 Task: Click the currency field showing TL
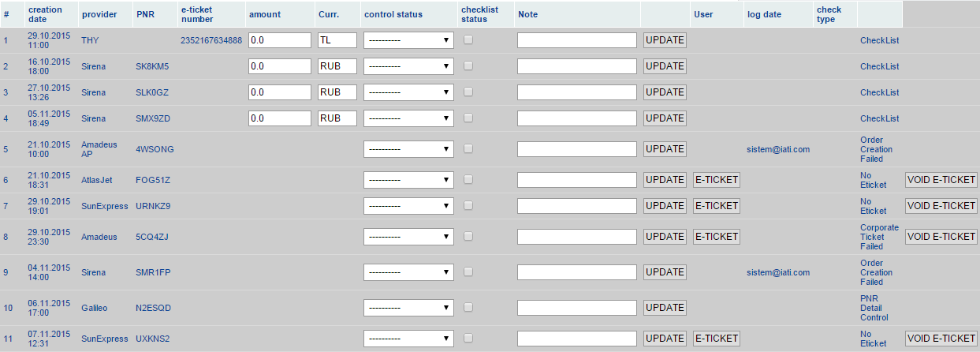click(337, 40)
